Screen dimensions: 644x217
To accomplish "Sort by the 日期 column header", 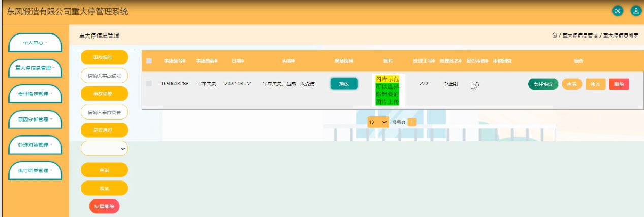I will [x=238, y=61].
